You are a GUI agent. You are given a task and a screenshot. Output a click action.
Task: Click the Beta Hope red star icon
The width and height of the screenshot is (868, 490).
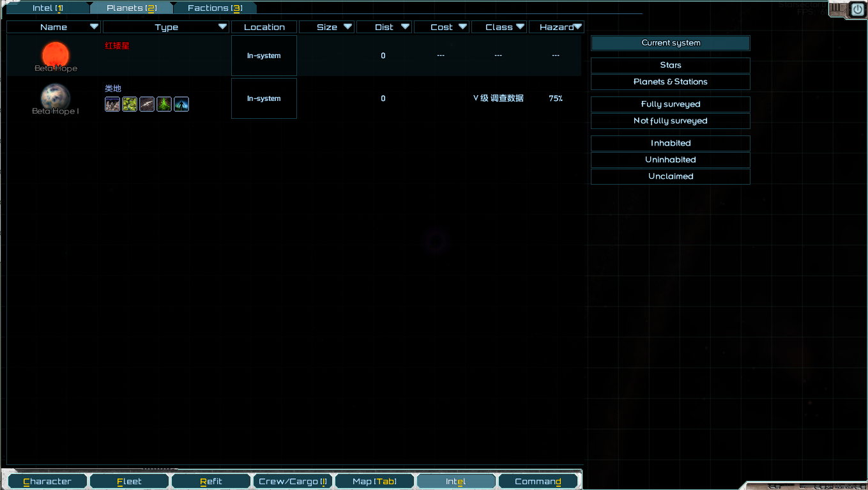click(56, 54)
